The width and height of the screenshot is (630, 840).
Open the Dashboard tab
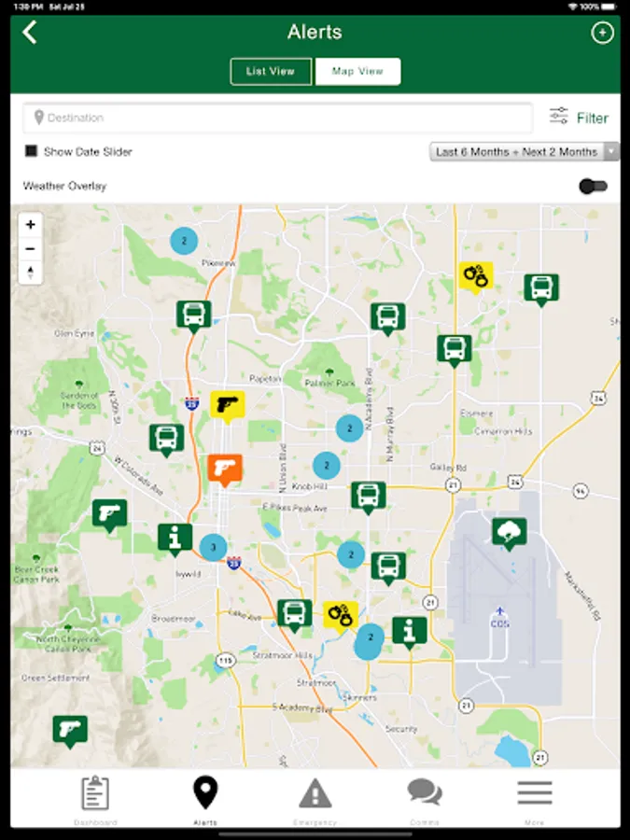(x=95, y=801)
